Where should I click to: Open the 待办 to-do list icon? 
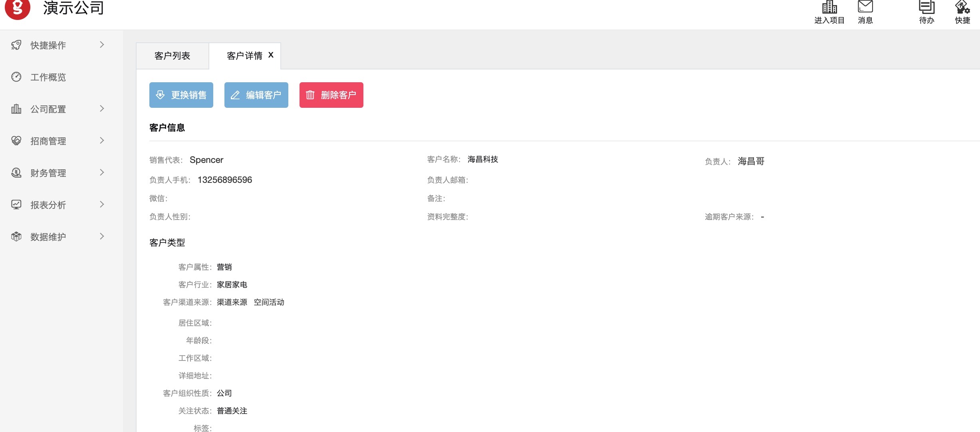[926, 7]
